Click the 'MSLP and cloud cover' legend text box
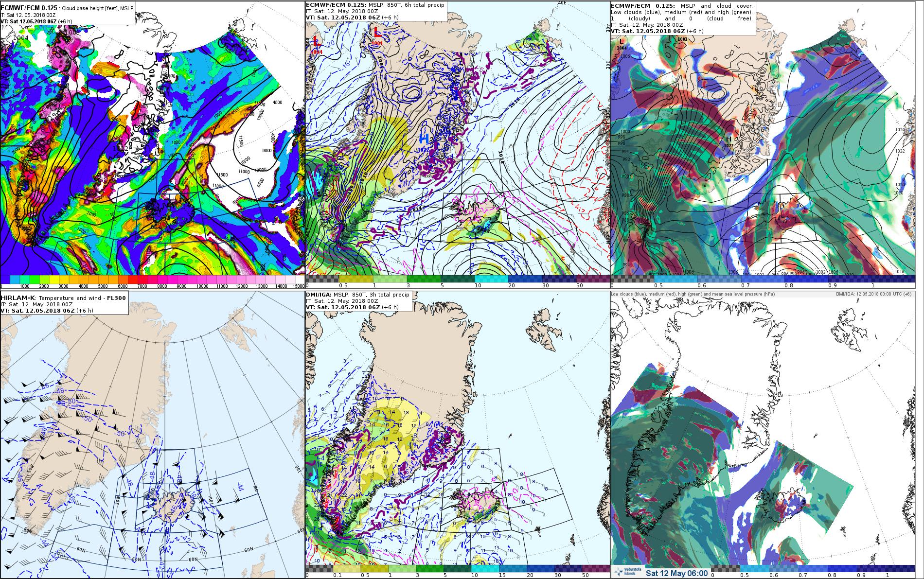The image size is (924, 579). point(683,18)
